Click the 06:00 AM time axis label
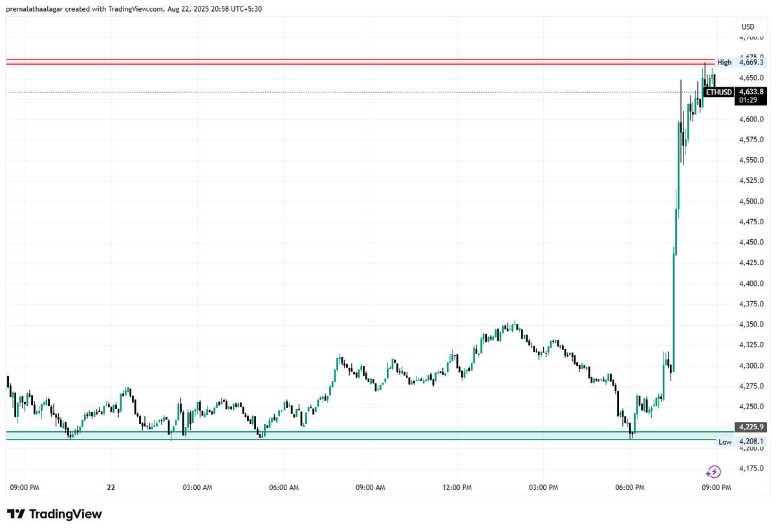The image size is (776, 532). [x=284, y=488]
